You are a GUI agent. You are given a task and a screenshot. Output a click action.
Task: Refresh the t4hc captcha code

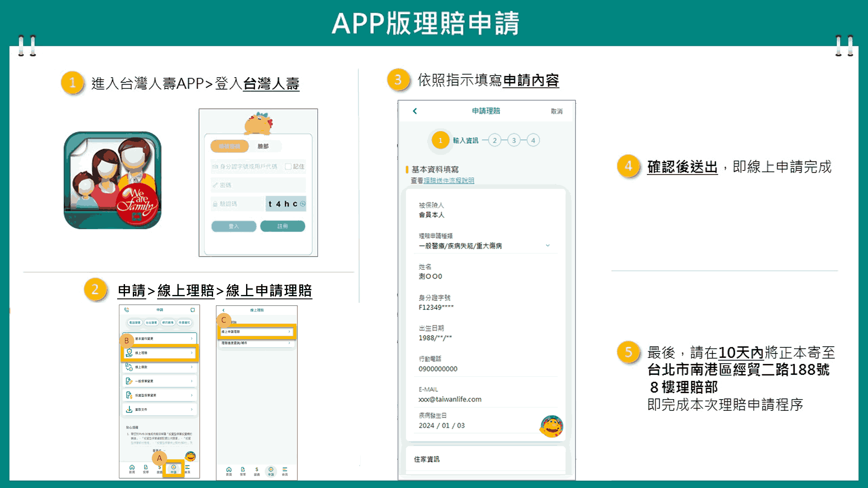302,203
